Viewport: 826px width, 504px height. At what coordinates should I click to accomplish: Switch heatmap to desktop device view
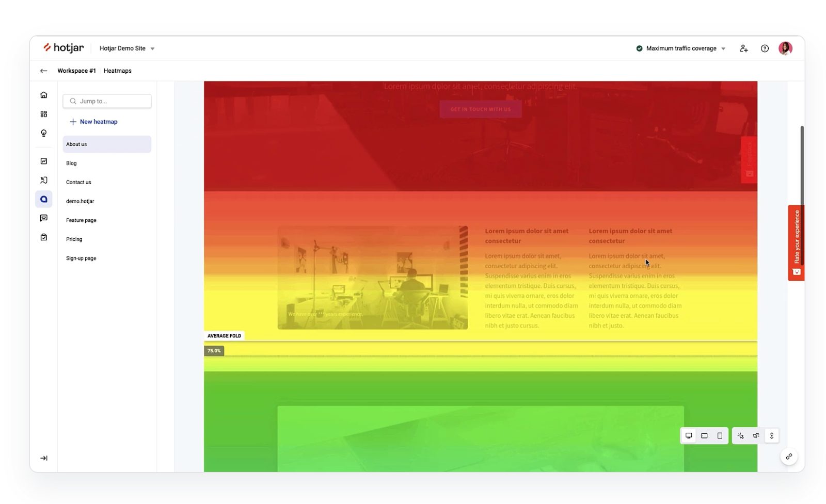(x=689, y=436)
